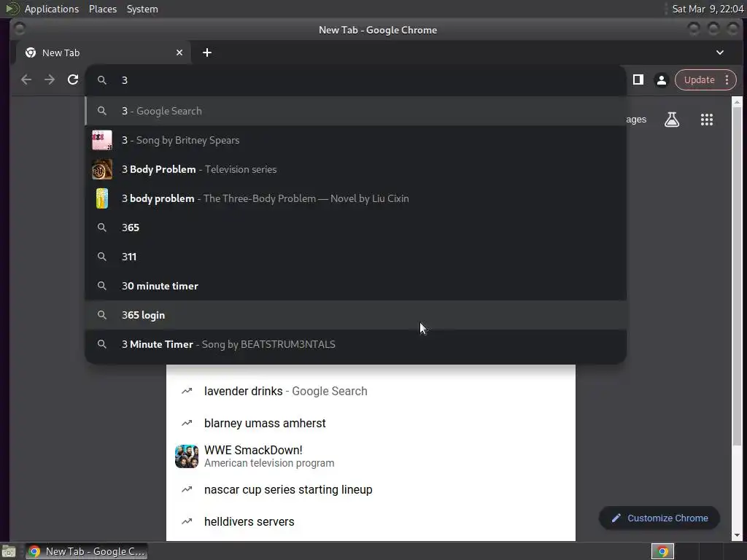Select the '3 - Google Search' suggestion
747x560 pixels.
(355, 111)
